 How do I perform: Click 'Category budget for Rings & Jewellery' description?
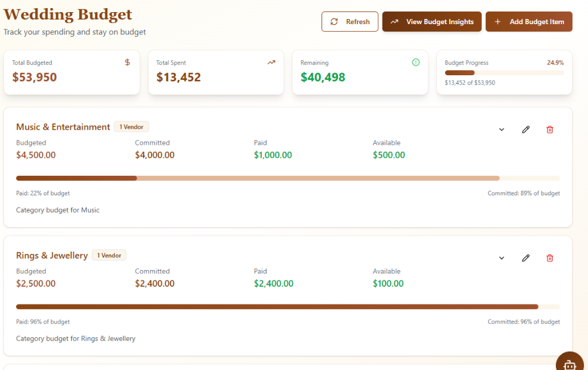click(x=76, y=338)
